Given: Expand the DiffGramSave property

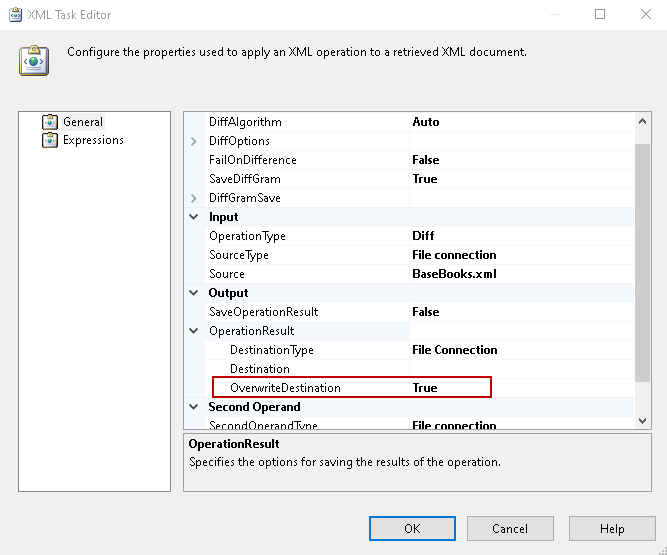Looking at the screenshot, I should (194, 198).
